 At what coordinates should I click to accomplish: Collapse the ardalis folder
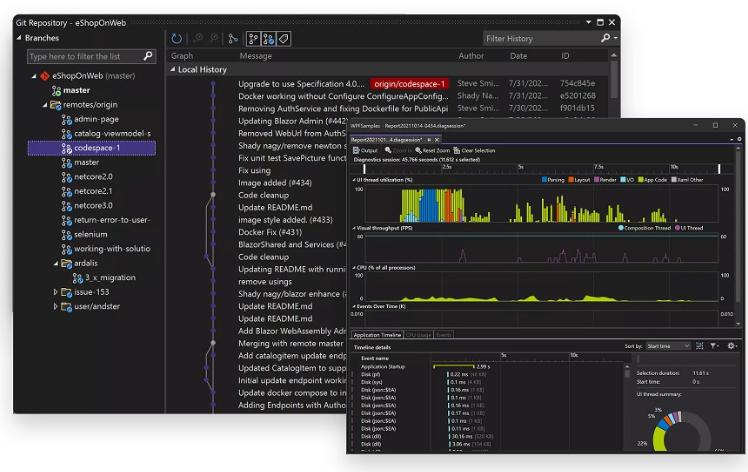click(x=56, y=263)
